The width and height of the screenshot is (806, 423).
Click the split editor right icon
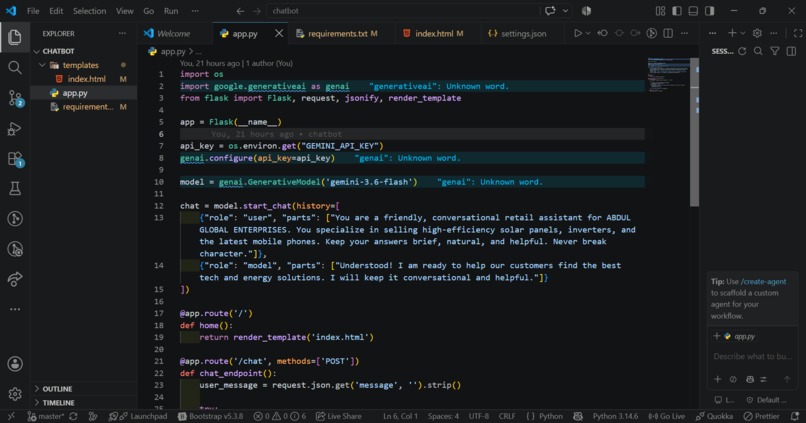pos(668,33)
